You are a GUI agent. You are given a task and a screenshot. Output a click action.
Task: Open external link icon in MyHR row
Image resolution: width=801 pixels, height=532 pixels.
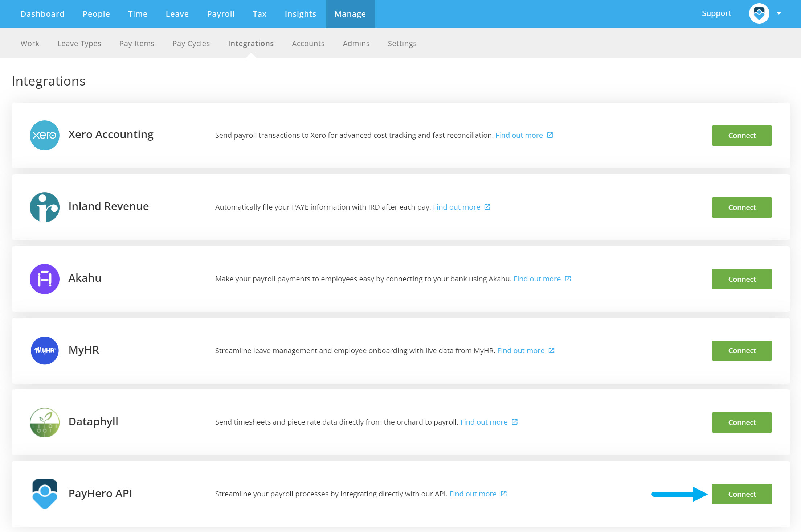tap(552, 350)
